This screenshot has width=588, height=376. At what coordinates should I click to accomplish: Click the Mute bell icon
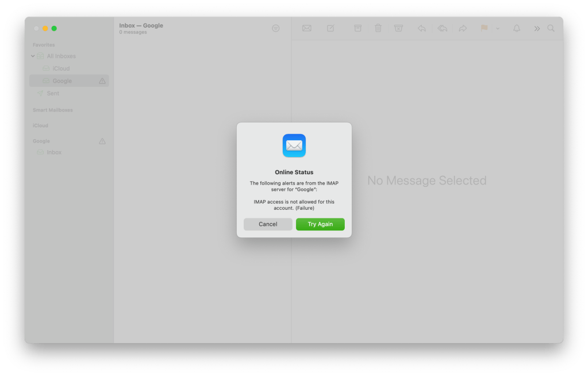coord(516,28)
